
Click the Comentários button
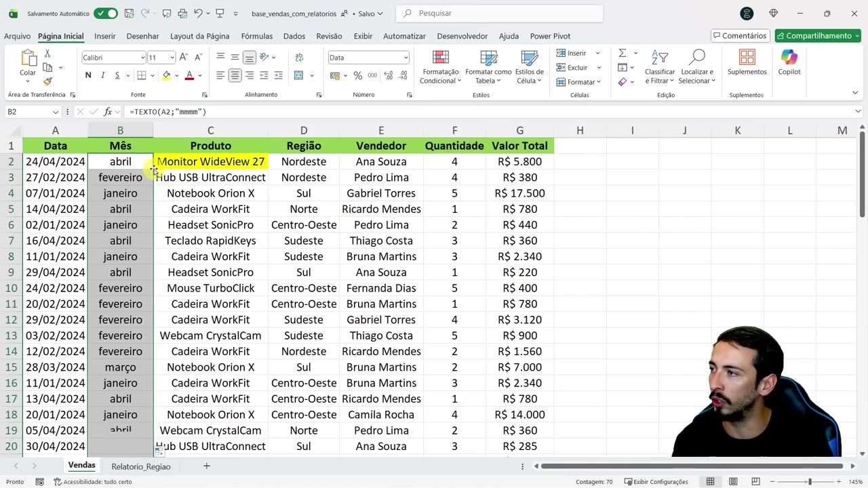tap(740, 36)
